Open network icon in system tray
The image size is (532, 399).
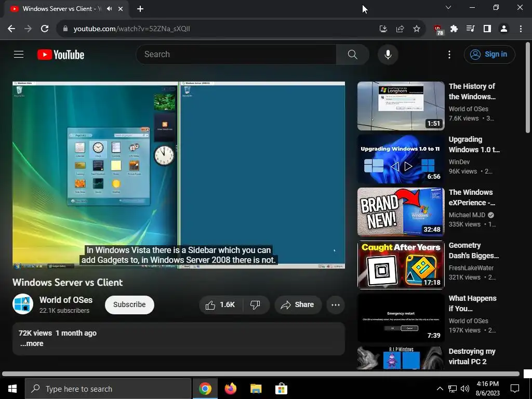pyautogui.click(x=453, y=389)
